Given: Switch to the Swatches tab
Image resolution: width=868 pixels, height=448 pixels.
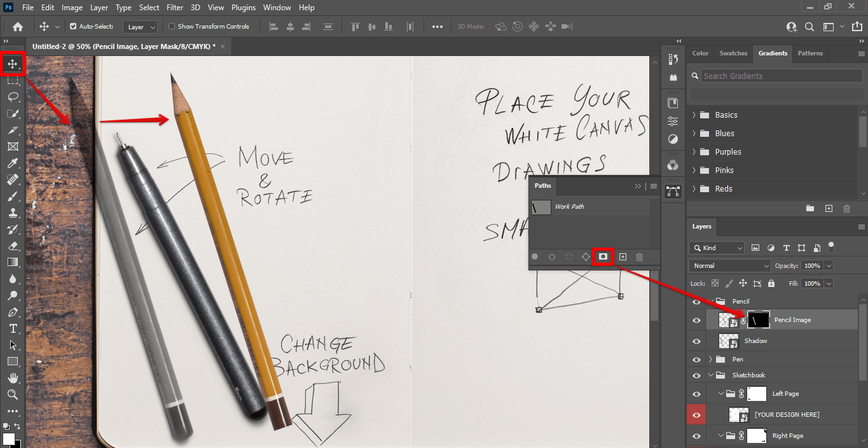Looking at the screenshot, I should pos(733,53).
